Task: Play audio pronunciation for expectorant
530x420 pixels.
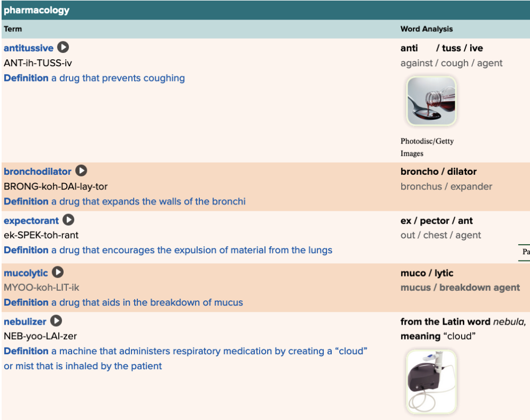Action: coord(68,220)
